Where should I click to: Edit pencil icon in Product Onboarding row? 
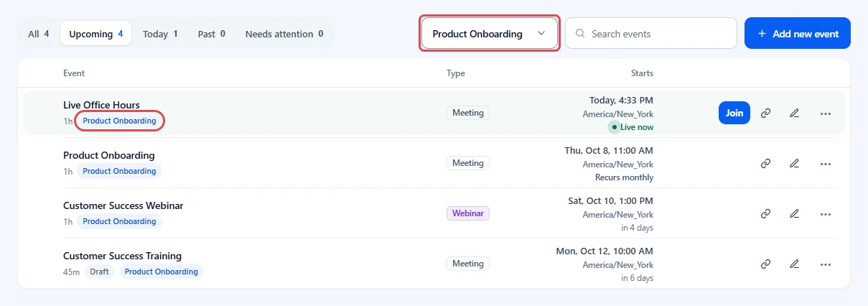tap(794, 163)
